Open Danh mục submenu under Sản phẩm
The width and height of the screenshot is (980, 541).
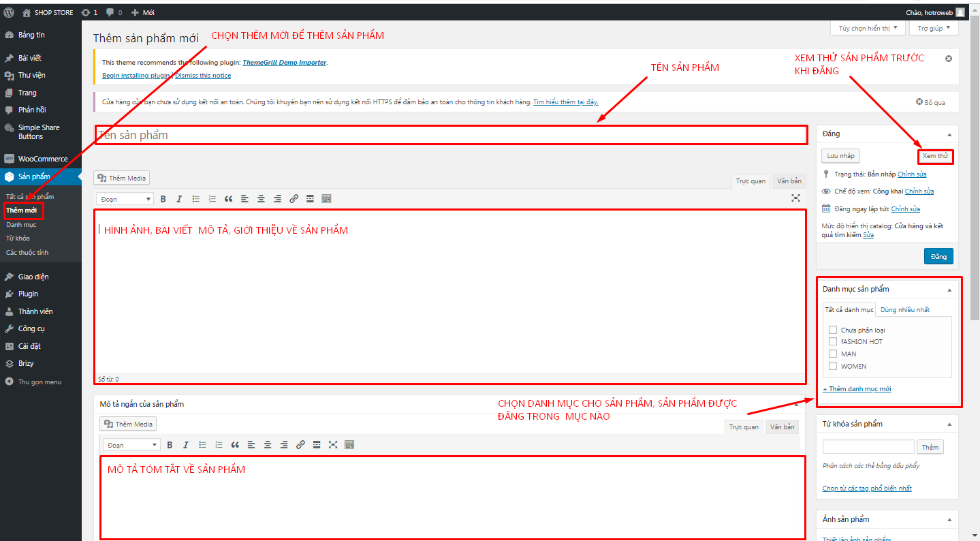(x=21, y=224)
